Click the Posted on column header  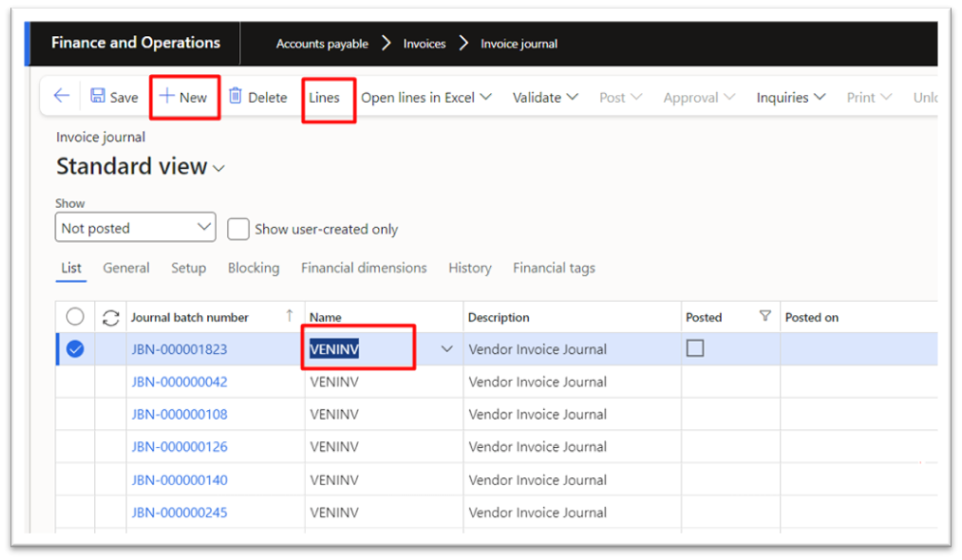click(x=812, y=317)
